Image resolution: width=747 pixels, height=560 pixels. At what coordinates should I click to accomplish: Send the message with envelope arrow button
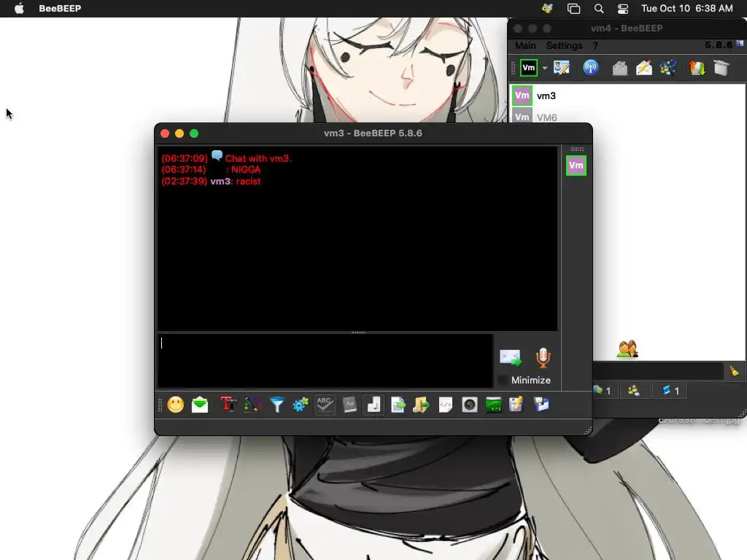click(x=511, y=357)
